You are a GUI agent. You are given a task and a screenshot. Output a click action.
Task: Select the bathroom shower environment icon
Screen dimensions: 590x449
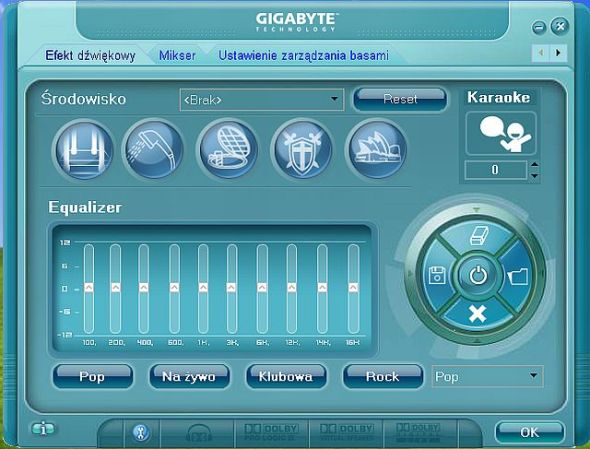tap(154, 150)
